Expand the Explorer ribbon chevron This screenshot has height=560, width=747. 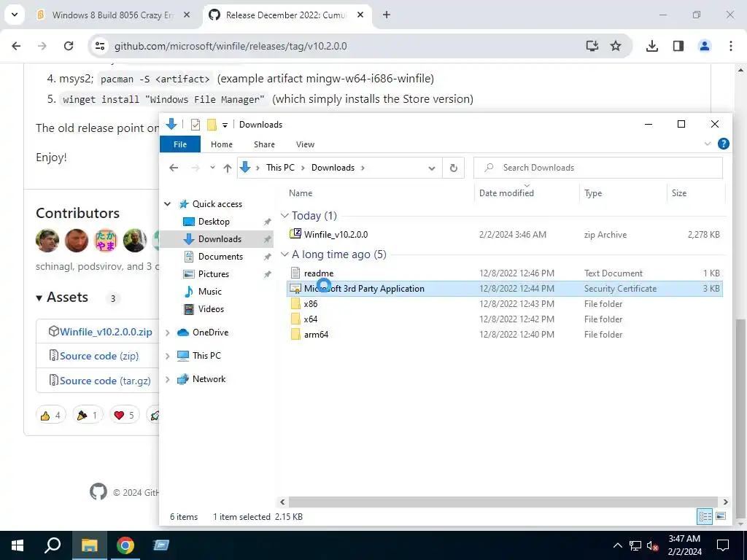(708, 144)
